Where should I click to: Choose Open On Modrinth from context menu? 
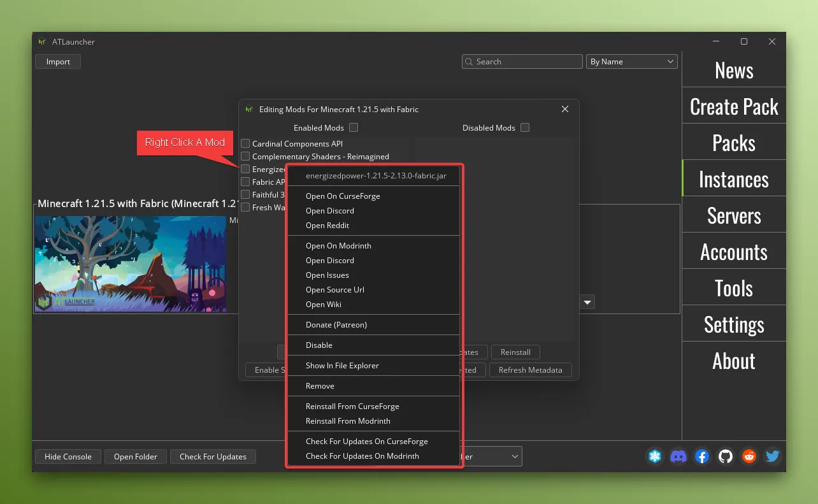click(338, 246)
